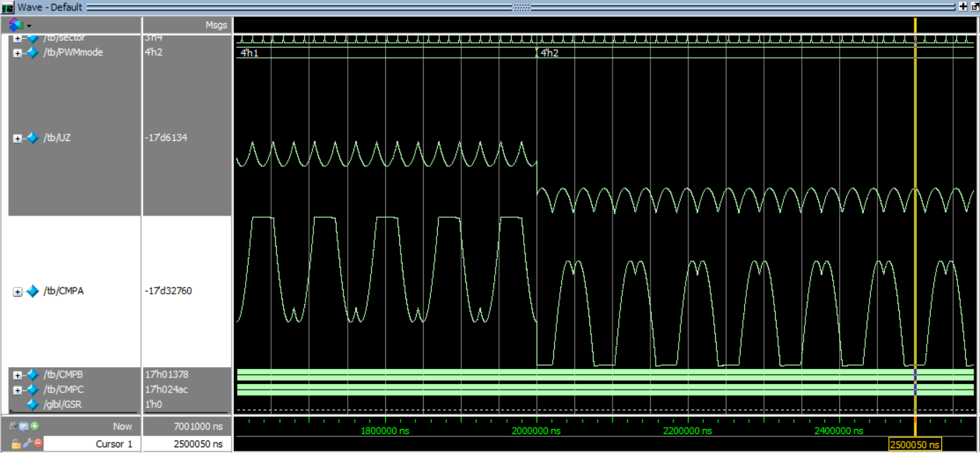Remove Cursor 1 with the red minus

[x=38, y=443]
